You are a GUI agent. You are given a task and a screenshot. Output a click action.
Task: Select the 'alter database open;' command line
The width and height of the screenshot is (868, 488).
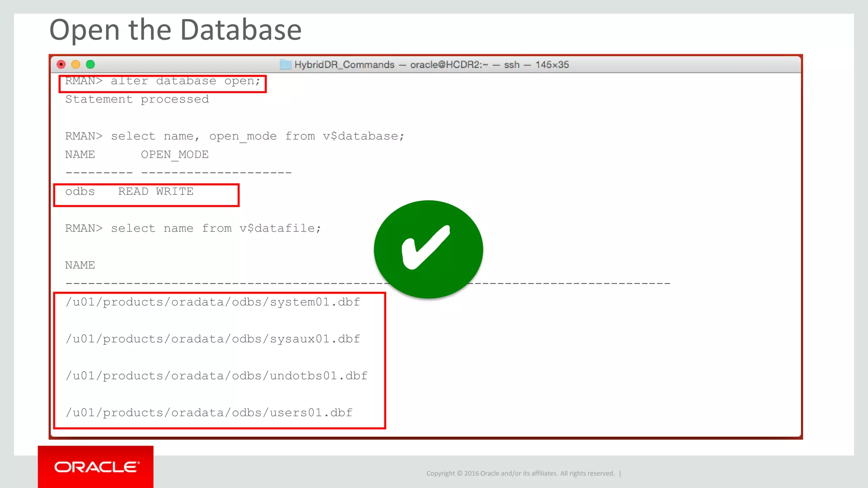163,81
